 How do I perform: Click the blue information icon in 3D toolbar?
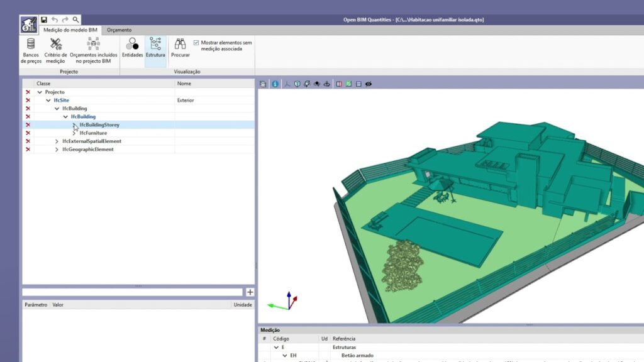pyautogui.click(x=275, y=84)
